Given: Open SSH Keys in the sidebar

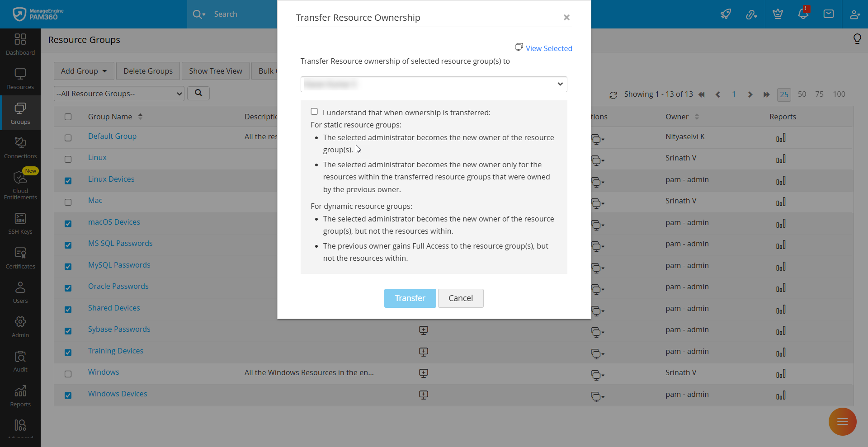Looking at the screenshot, I should point(20,224).
